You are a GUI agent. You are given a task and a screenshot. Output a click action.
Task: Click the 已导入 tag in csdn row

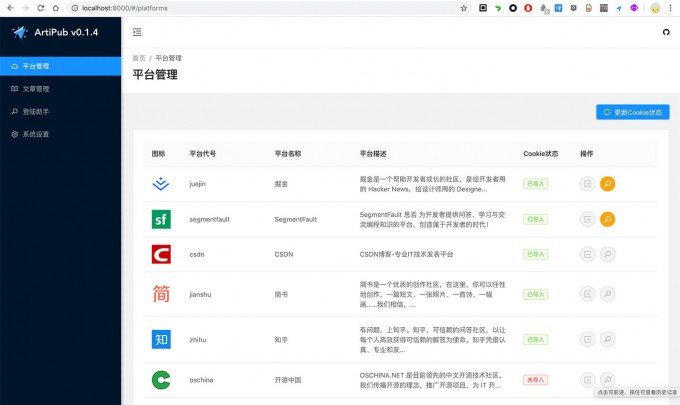click(536, 254)
